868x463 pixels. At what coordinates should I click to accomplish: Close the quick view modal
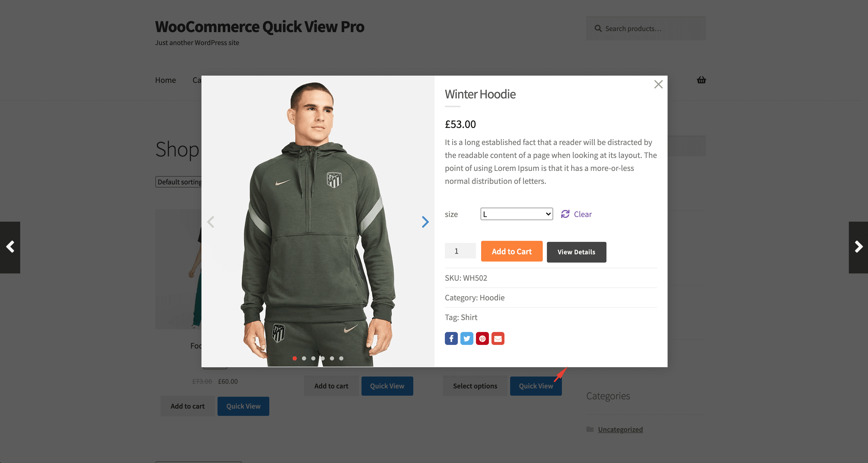click(658, 84)
